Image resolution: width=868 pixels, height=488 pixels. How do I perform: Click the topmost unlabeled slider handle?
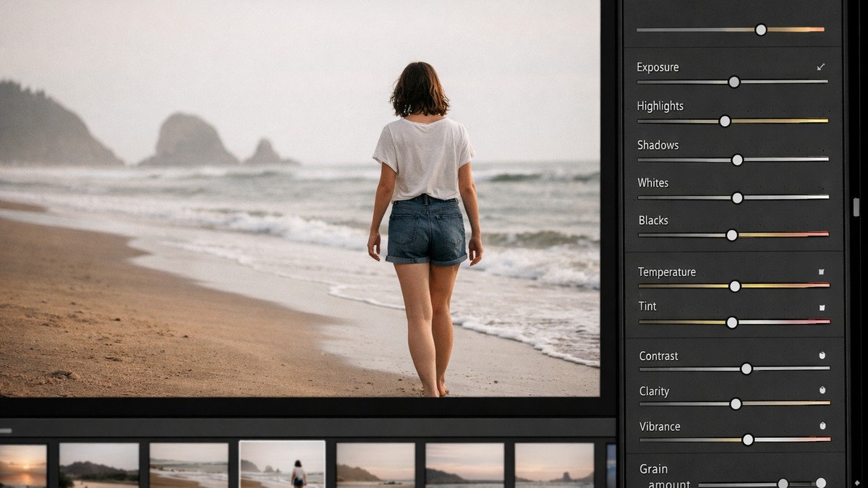coord(760,30)
